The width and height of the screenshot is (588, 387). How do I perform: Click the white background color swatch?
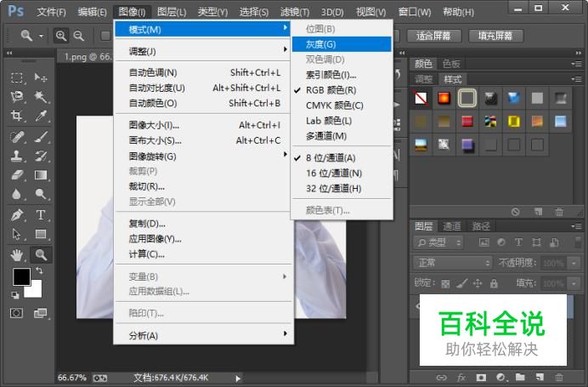35,292
